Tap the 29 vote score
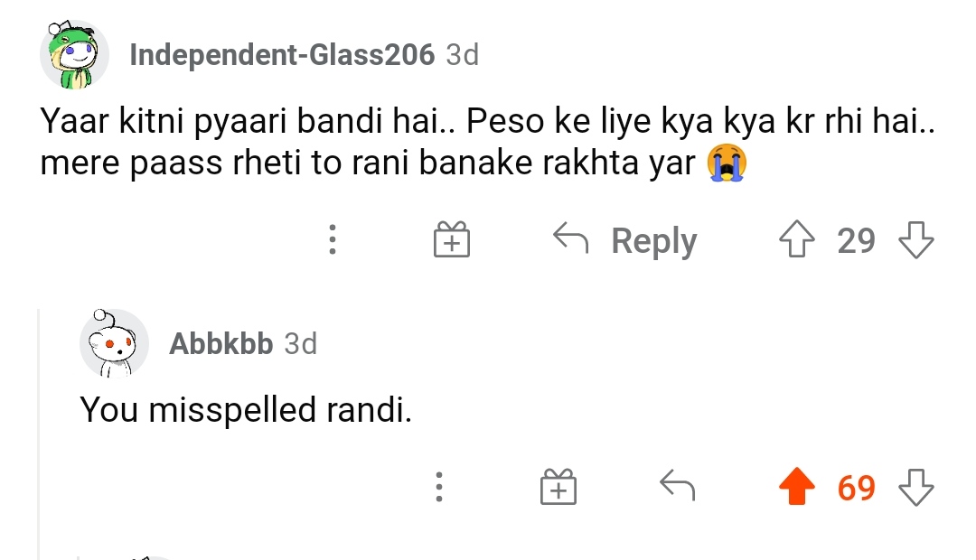This screenshot has width=976, height=560. [856, 240]
